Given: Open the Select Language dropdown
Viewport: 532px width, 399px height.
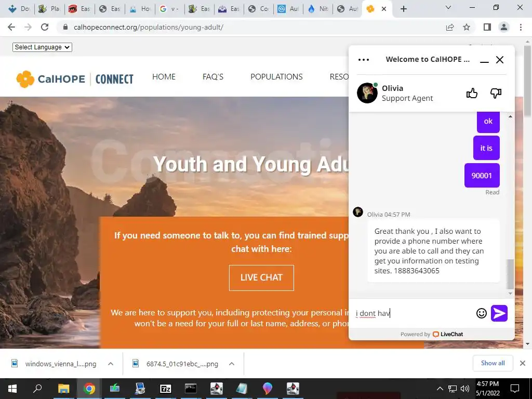Looking at the screenshot, I should coord(43,47).
